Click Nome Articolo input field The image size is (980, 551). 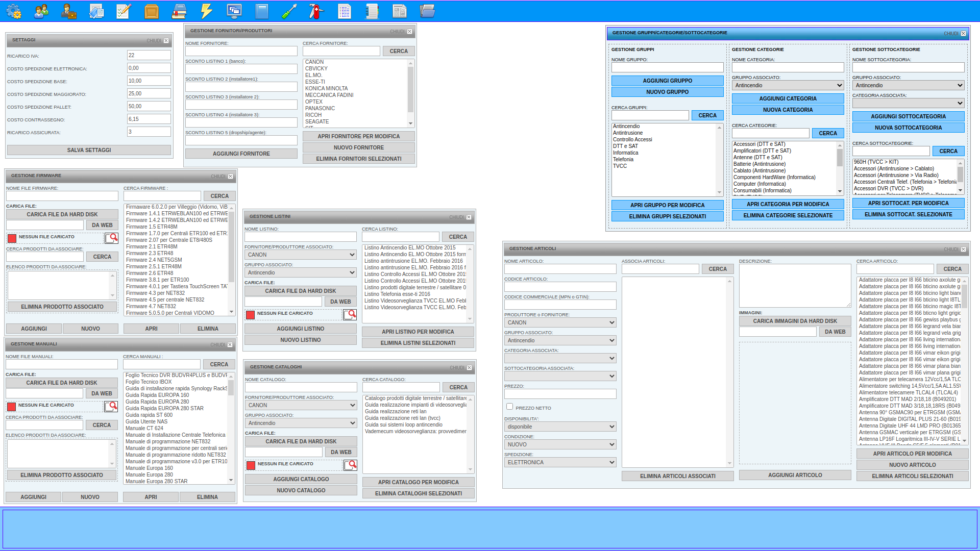(560, 269)
